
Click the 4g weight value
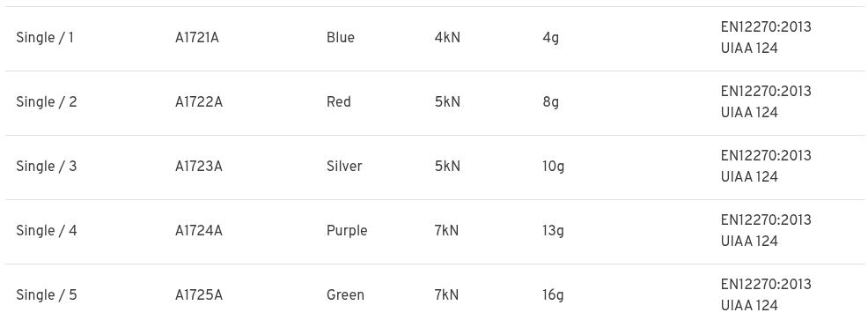551,38
